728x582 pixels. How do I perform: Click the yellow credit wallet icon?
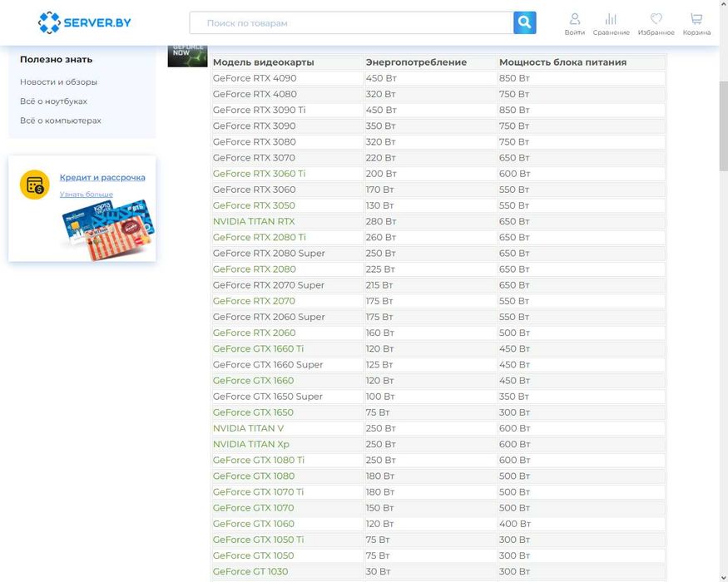coord(34,185)
